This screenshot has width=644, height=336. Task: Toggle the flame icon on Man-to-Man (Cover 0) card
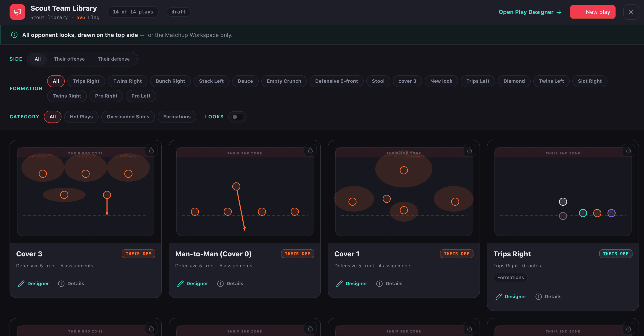310,151
